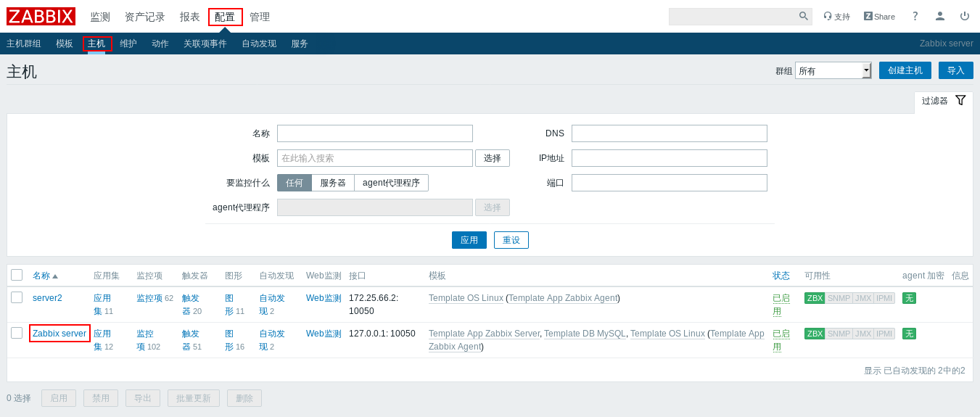Go to 主机群组 submenu
The image size is (980, 417).
pyautogui.click(x=24, y=44)
